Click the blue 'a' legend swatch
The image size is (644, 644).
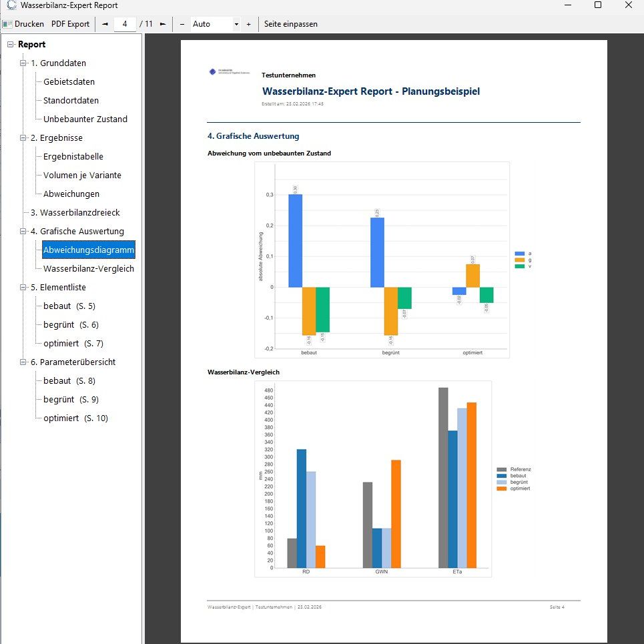pos(520,254)
